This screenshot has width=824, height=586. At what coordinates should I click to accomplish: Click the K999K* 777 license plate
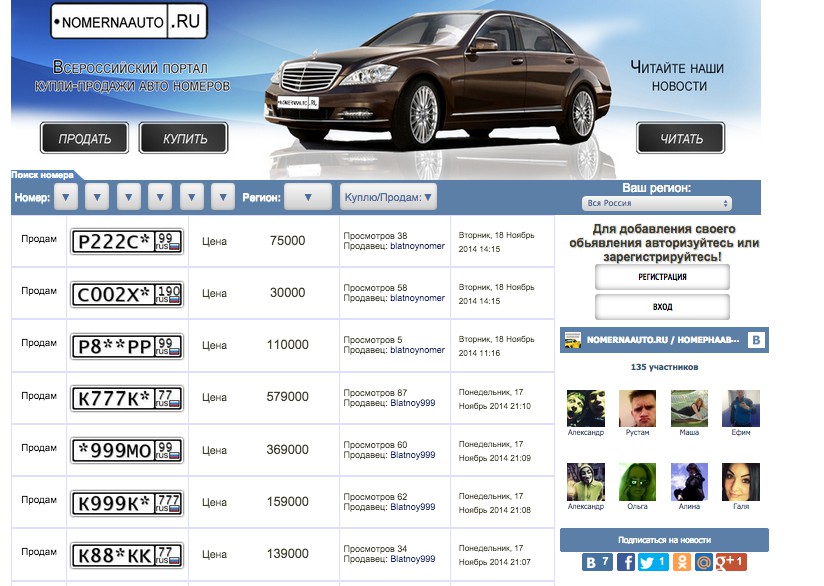click(127, 503)
